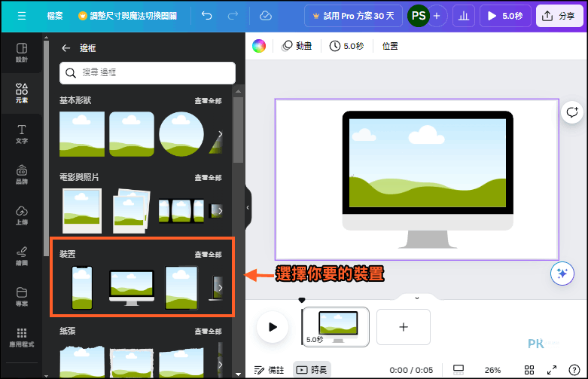View all 裝置 device frames
Screen dimensions: 588x379
click(x=208, y=255)
